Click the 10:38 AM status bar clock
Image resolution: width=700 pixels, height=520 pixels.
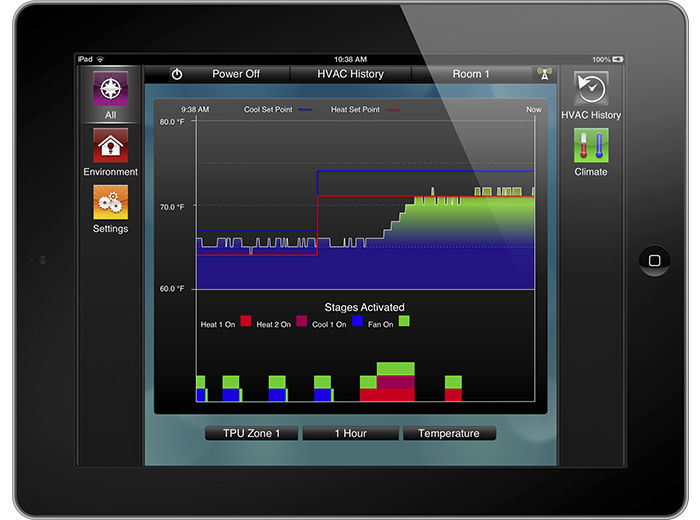(x=350, y=59)
